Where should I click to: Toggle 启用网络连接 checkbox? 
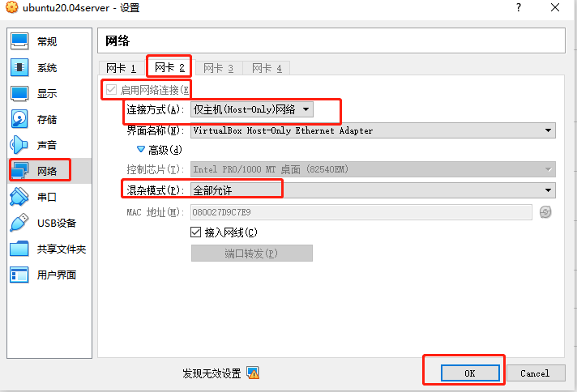(x=111, y=90)
